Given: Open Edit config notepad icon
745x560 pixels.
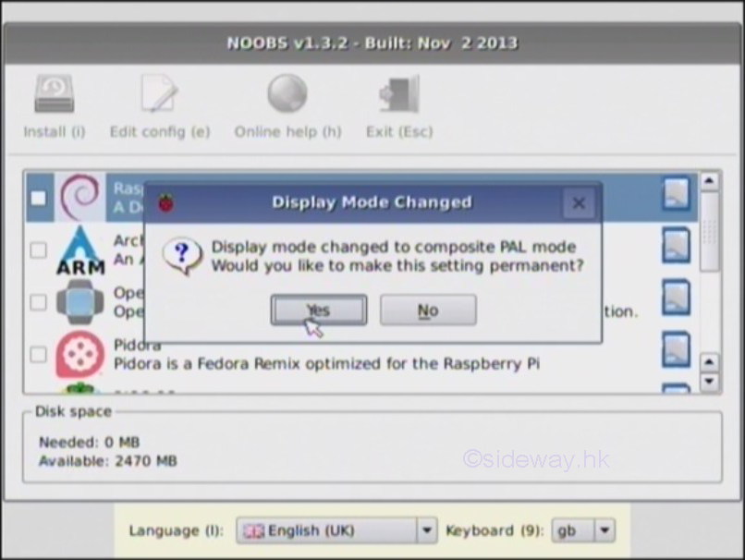Looking at the screenshot, I should pyautogui.click(x=159, y=95).
